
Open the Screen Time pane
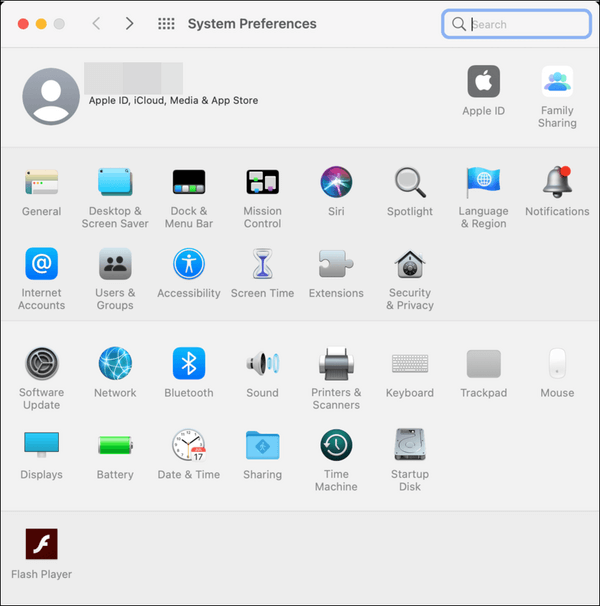coord(262,265)
